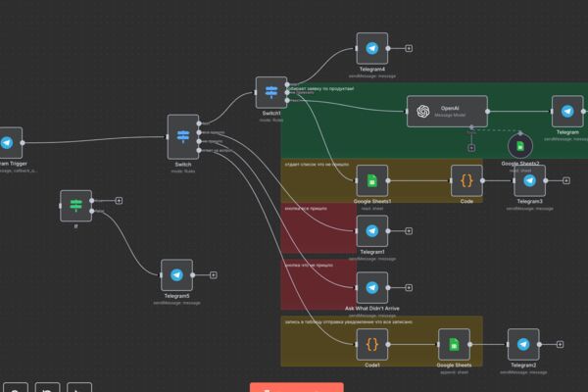Click the 'Telegram4' node label
Screen dimensions: 588x392
point(372,70)
